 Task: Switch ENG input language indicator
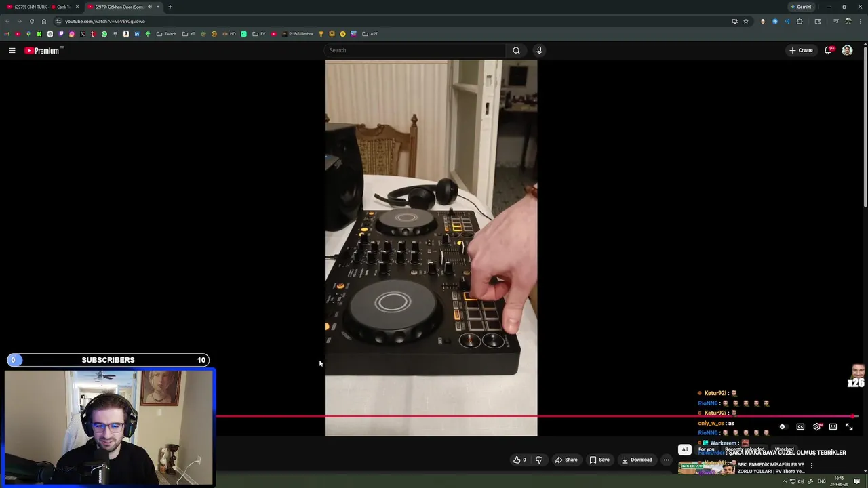[822, 481]
